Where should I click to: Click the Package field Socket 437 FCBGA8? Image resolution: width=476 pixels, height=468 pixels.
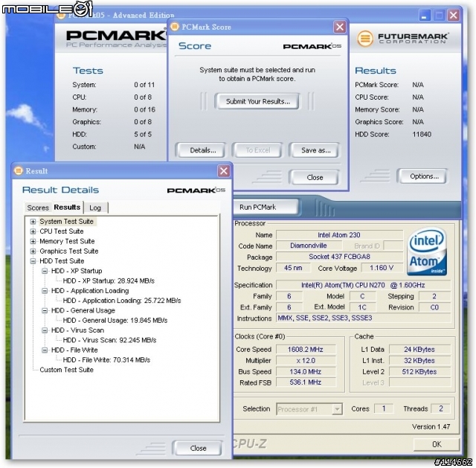pos(339,257)
